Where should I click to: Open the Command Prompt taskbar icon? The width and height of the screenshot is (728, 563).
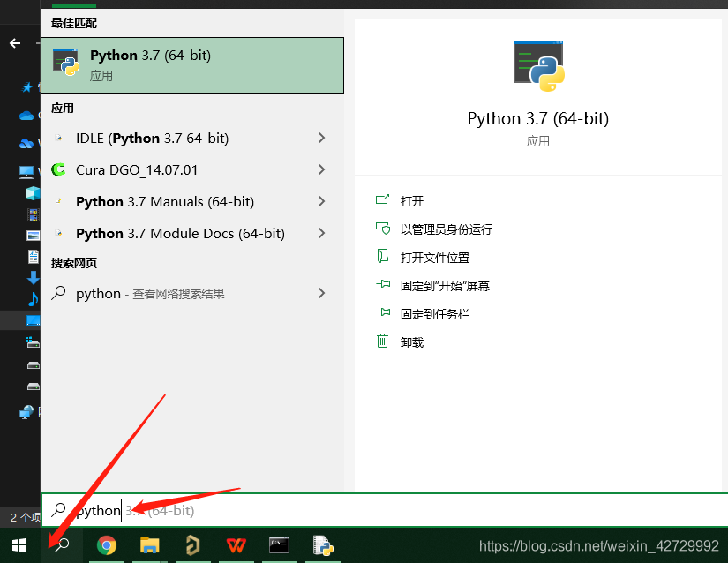(279, 544)
